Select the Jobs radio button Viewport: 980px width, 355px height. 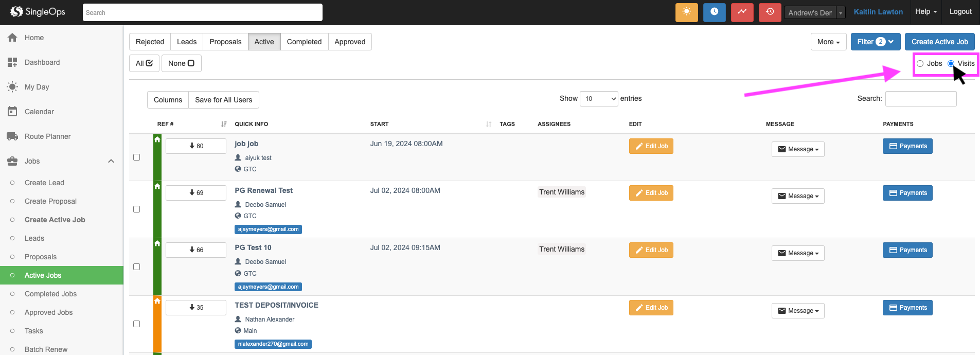(920, 64)
